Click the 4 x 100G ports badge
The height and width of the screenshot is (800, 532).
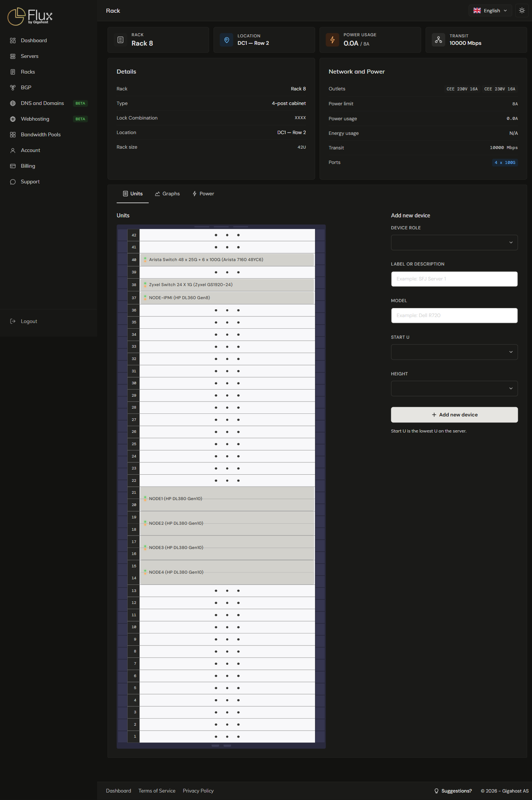click(505, 162)
